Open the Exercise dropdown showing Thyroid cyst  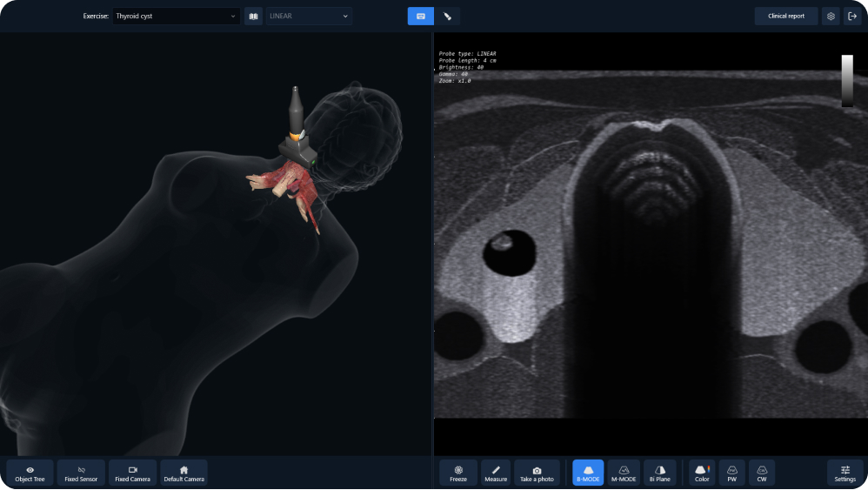tap(176, 16)
